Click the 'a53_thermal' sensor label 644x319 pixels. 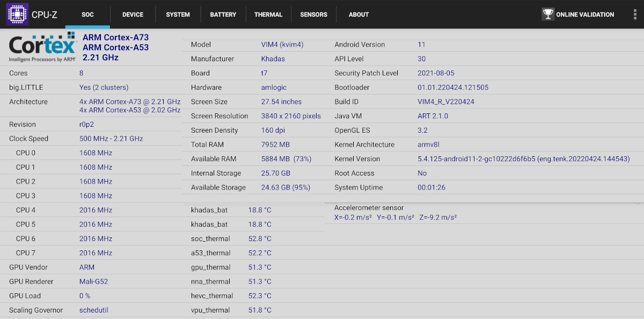click(x=211, y=253)
